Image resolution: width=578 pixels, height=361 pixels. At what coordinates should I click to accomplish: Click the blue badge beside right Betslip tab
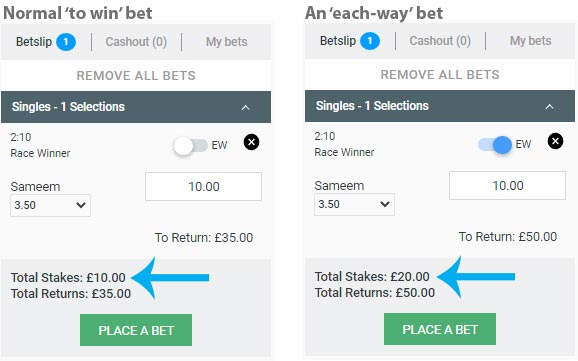pyautogui.click(x=370, y=41)
